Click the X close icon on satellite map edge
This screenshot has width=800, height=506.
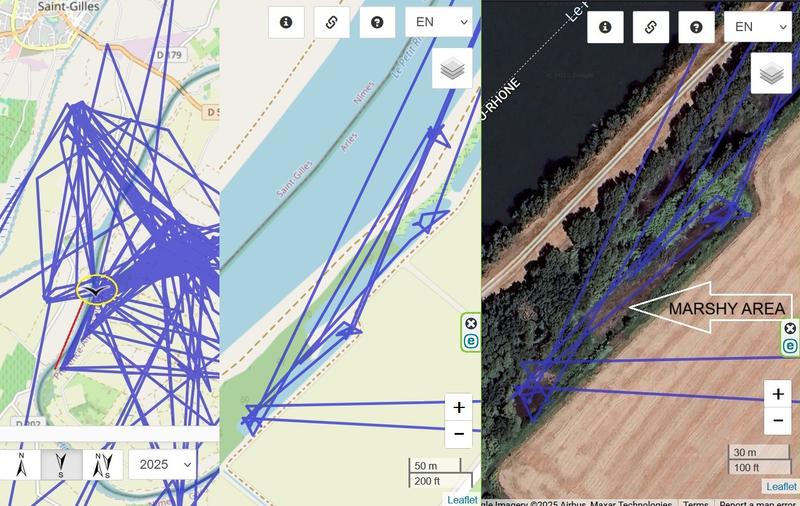[x=790, y=328]
